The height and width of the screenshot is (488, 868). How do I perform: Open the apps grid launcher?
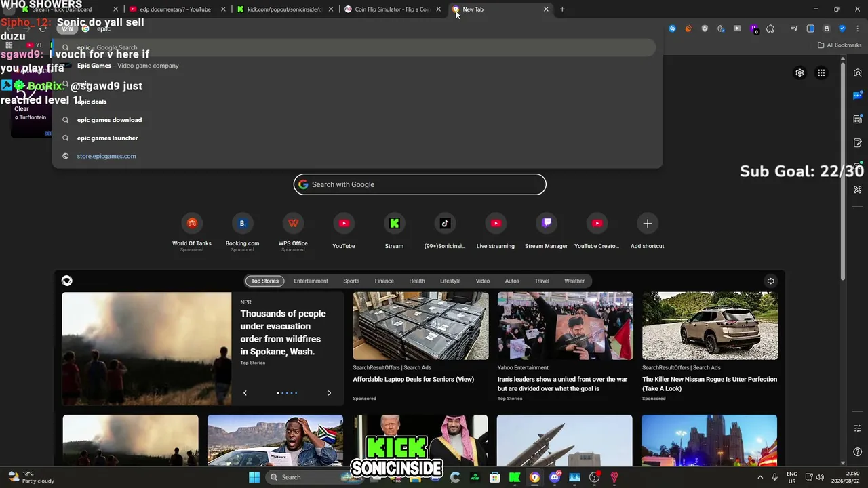(x=821, y=73)
